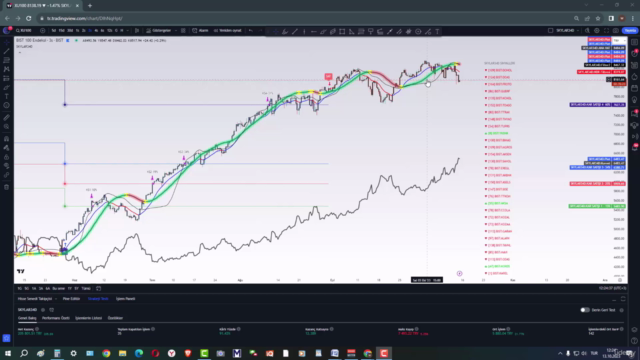Open File Explorer from the taskbar
Screen dimensions: 640x360
click(x=122, y=353)
